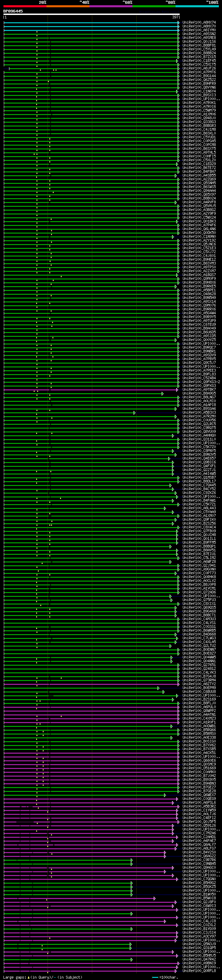Select hit label UniRef100_Q311L0
The height and width of the screenshot is (980, 222).
pyautogui.click(x=199, y=439)
